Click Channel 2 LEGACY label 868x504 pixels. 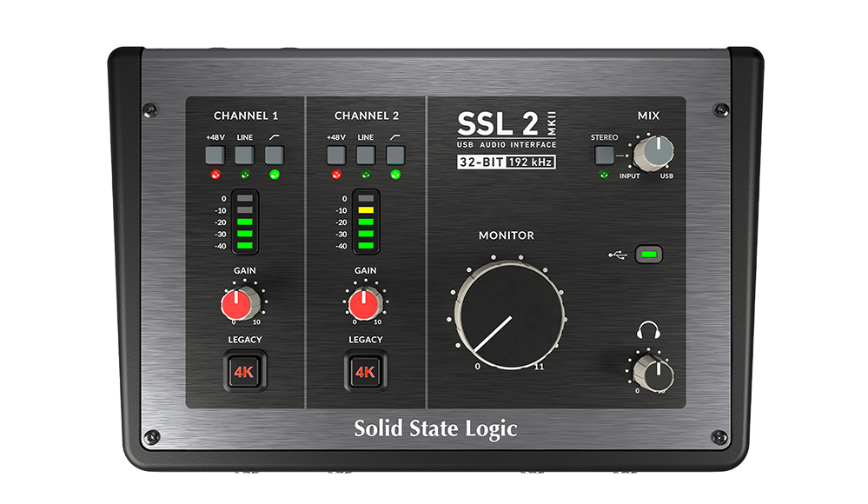tap(365, 340)
